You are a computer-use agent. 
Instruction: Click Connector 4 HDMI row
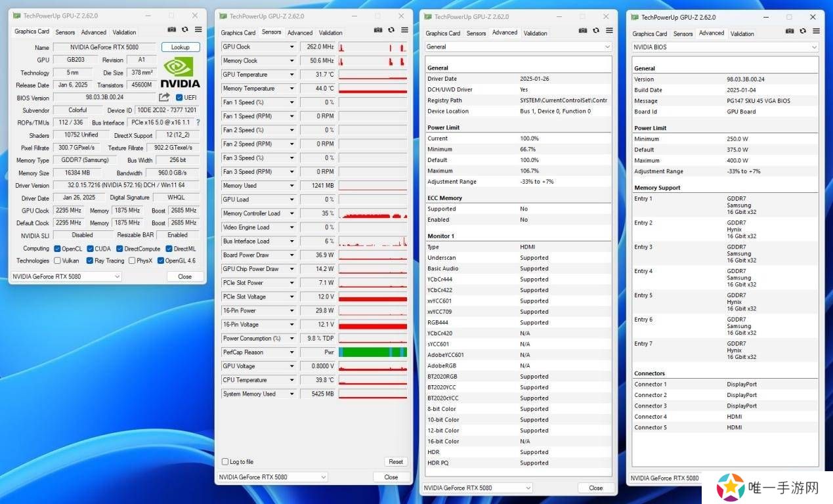pyautogui.click(x=725, y=417)
